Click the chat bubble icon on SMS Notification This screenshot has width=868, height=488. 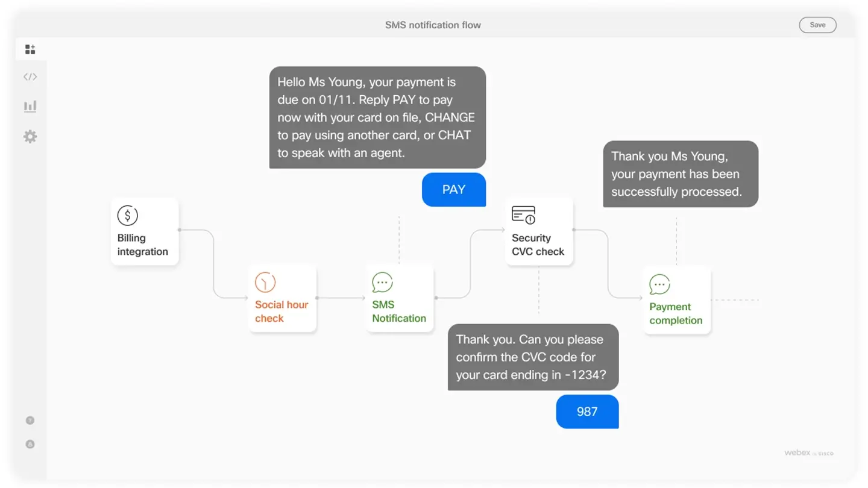[x=382, y=282]
